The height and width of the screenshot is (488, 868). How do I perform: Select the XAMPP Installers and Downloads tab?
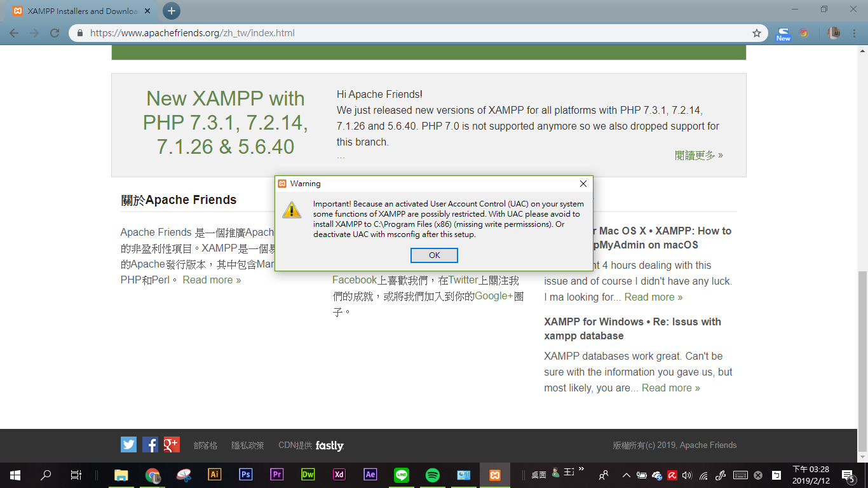[x=81, y=11]
